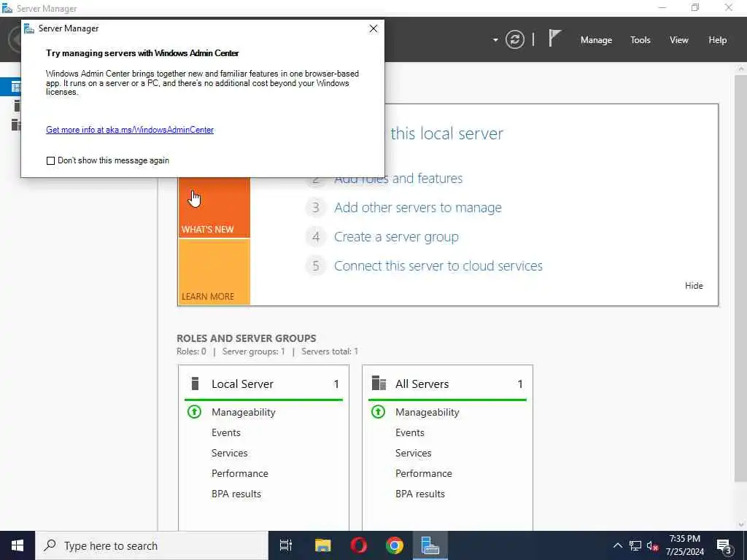Select the Local Server icon in the sidebar
This screenshot has height=560, width=747.
pos(18,105)
